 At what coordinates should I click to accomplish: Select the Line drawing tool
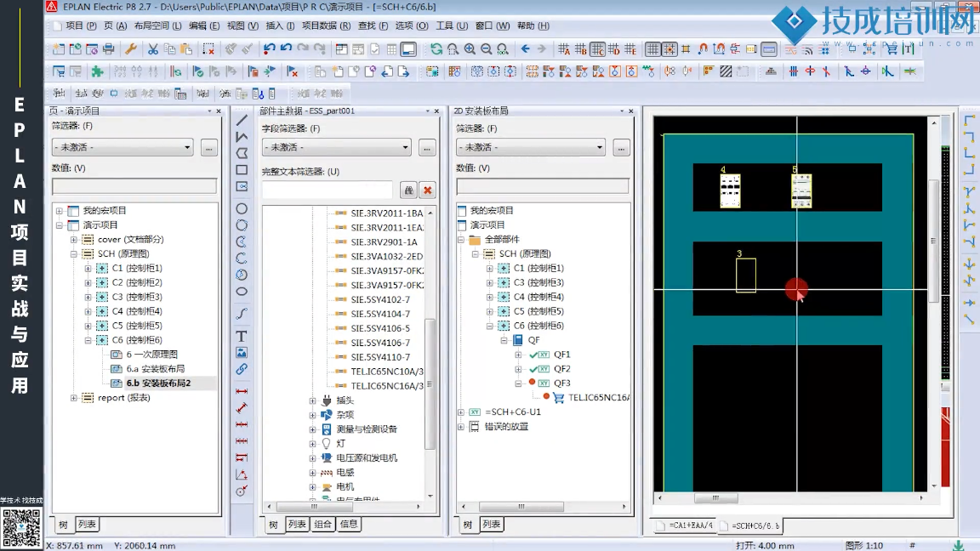click(x=242, y=120)
